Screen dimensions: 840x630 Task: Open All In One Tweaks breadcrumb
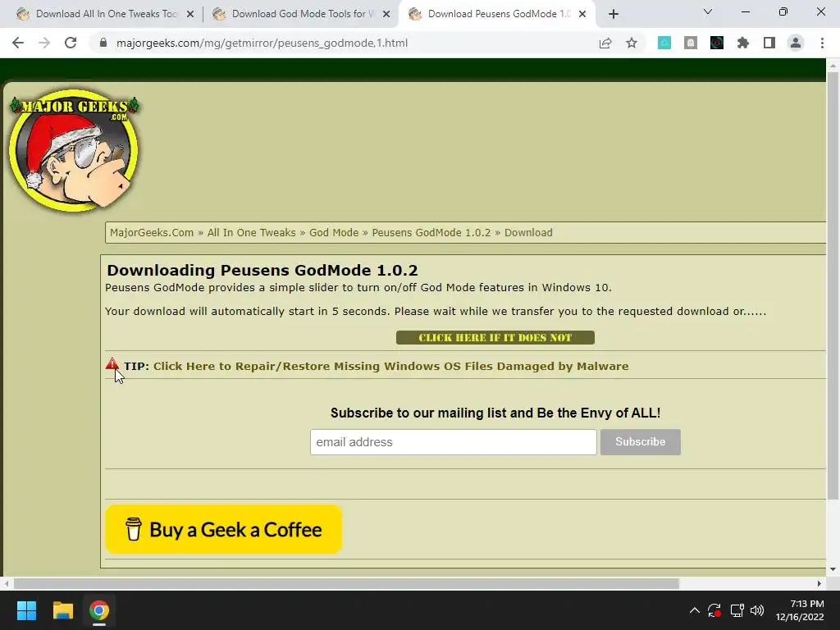(251, 232)
